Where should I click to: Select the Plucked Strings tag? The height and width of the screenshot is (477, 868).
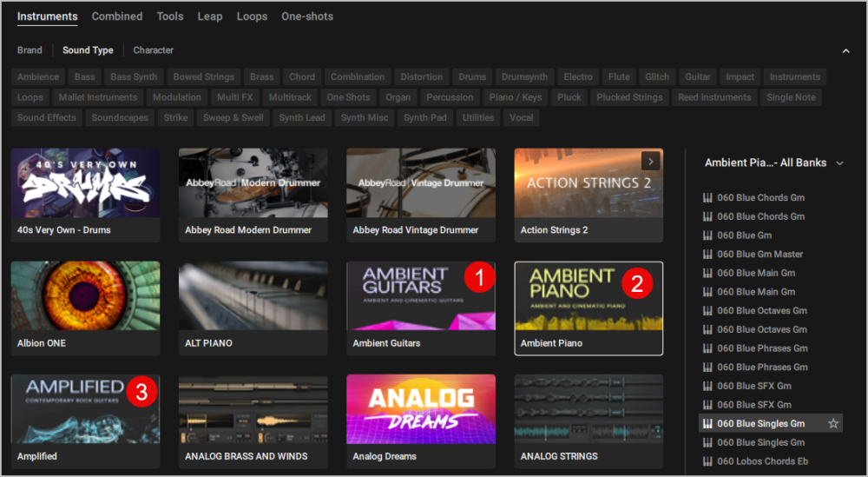tap(629, 97)
